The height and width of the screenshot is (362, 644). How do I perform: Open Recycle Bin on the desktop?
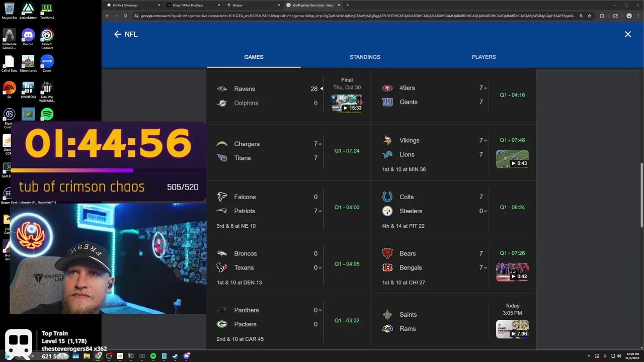9,11
